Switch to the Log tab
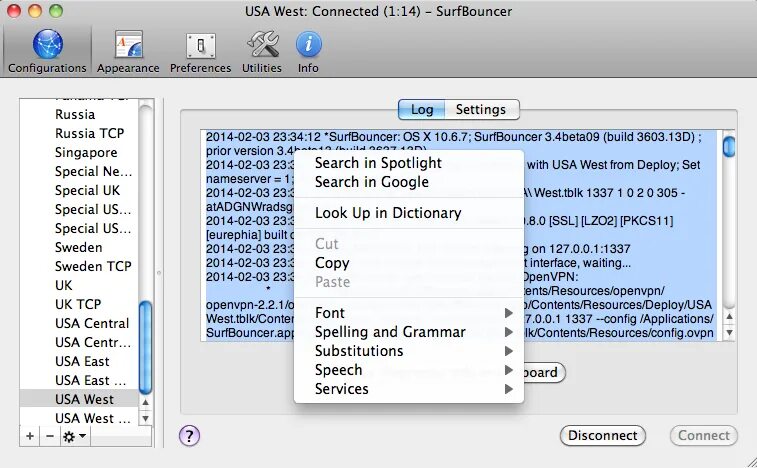The image size is (757, 468). click(421, 110)
